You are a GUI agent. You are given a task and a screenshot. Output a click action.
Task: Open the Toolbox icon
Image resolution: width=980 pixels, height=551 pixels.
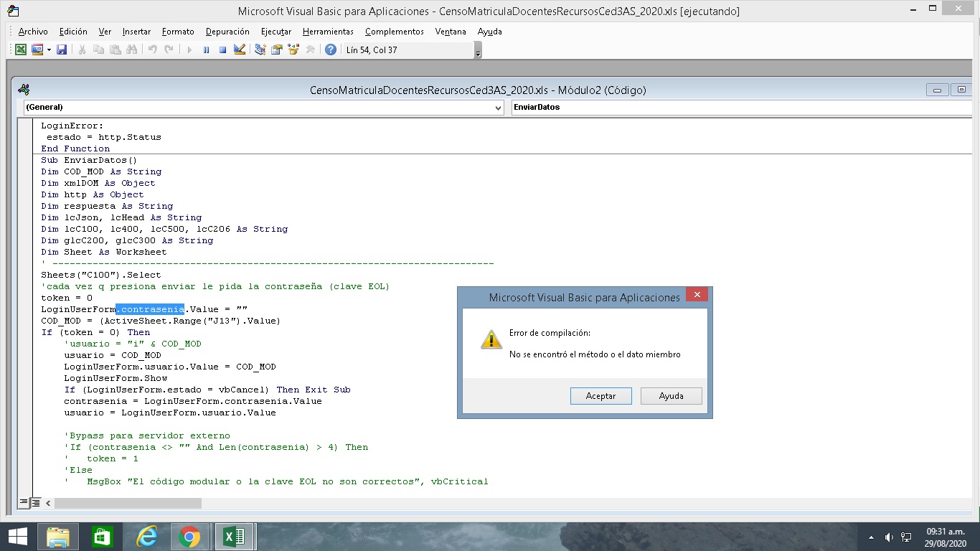tap(310, 50)
